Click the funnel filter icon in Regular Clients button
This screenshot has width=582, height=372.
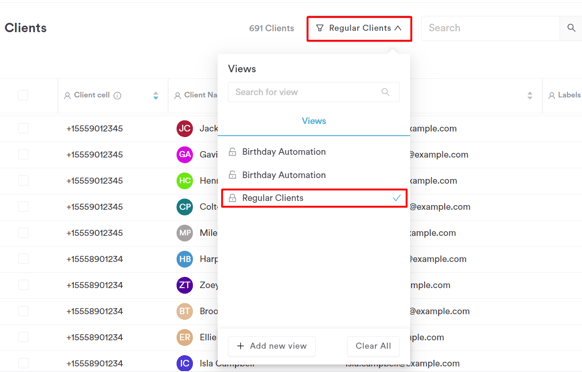pyautogui.click(x=320, y=28)
